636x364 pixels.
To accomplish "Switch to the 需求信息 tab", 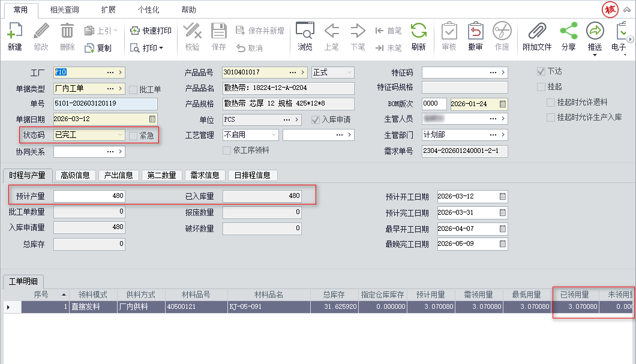I will 205,175.
